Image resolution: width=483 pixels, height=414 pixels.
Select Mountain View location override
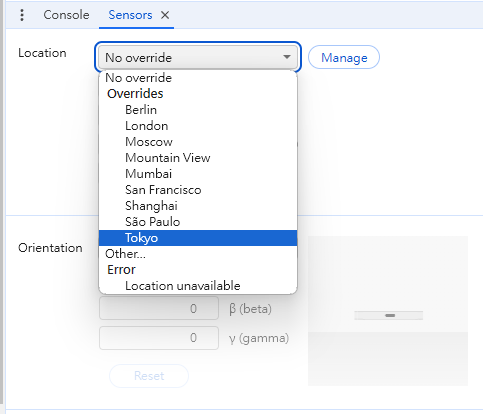pos(198,158)
